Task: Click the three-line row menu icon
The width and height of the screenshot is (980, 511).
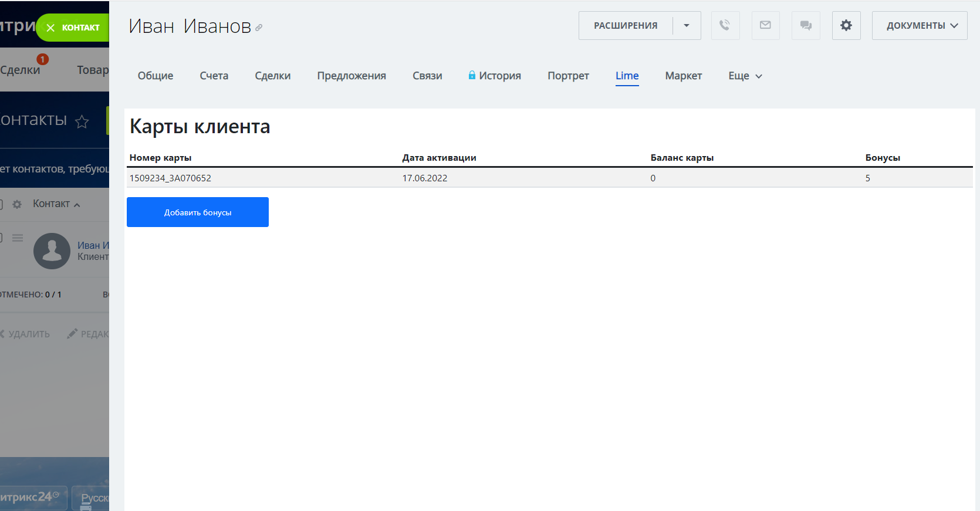Action: [18, 238]
